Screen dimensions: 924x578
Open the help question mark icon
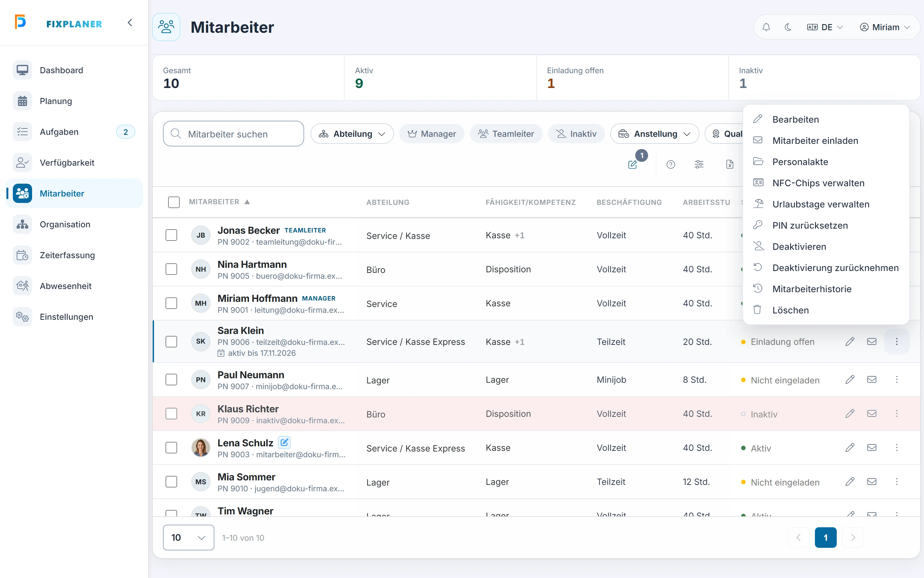tap(671, 164)
